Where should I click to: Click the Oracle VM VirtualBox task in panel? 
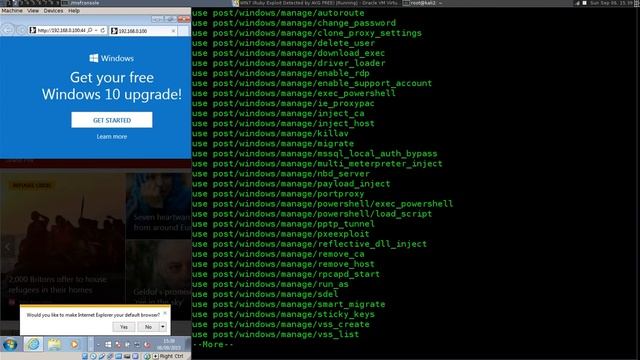[316, 3]
